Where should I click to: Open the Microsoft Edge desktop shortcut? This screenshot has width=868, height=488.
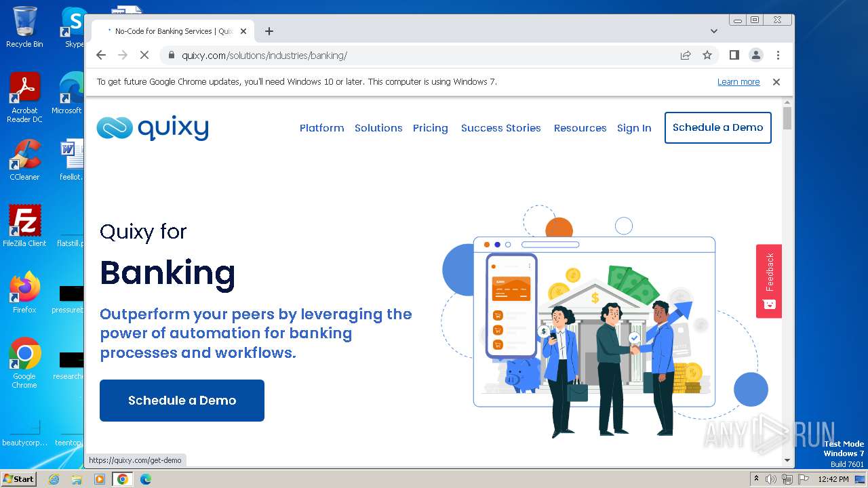coord(67,94)
